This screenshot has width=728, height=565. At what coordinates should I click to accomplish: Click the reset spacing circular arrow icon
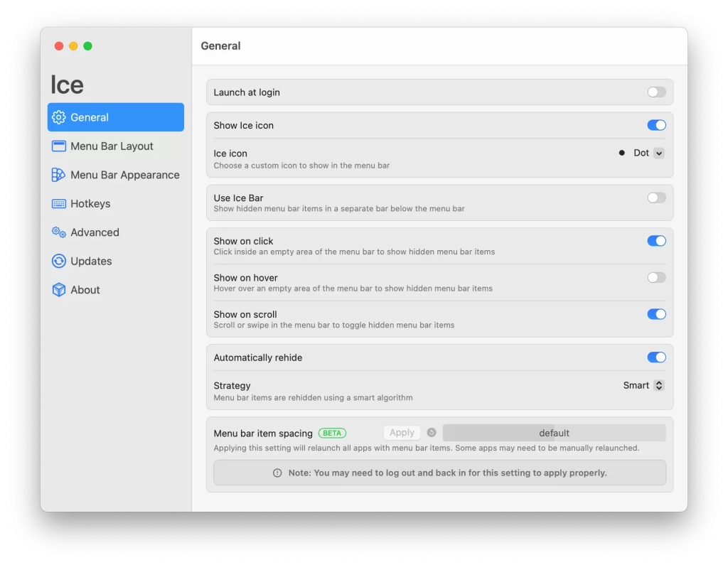tap(432, 433)
